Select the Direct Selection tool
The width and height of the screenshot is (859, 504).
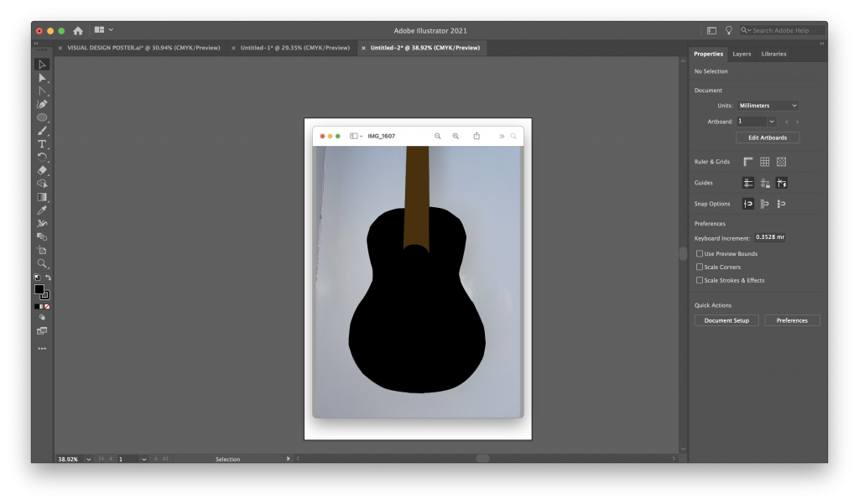(x=42, y=77)
